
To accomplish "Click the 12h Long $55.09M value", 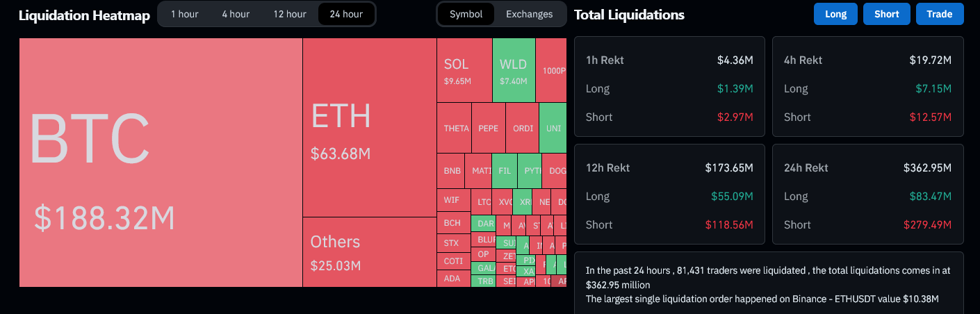I will click(732, 196).
